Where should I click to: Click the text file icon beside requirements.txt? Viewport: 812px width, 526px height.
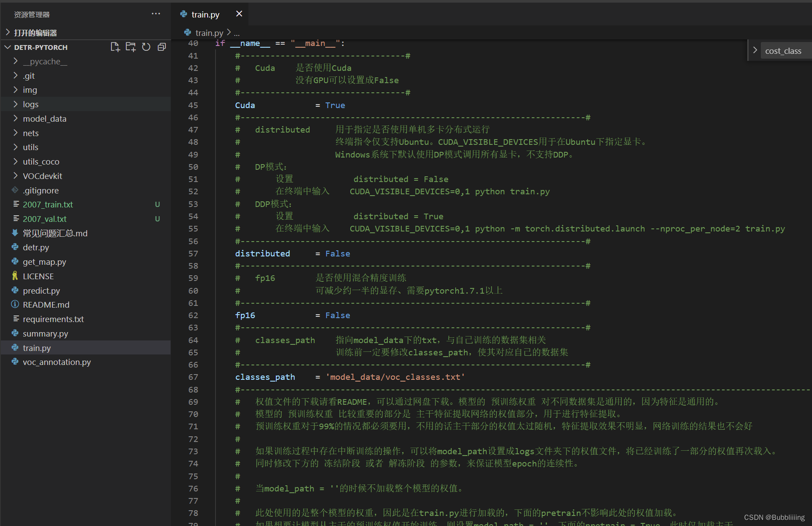16,319
